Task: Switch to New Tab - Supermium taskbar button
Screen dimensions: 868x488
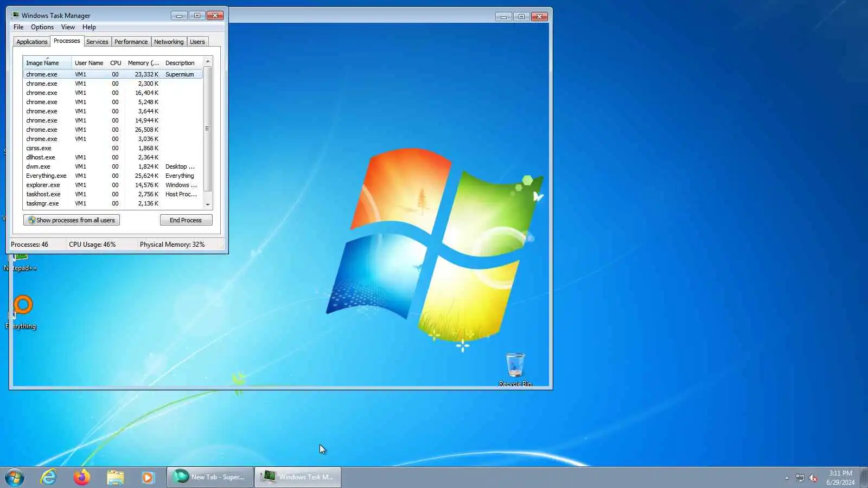Action: coord(210,477)
